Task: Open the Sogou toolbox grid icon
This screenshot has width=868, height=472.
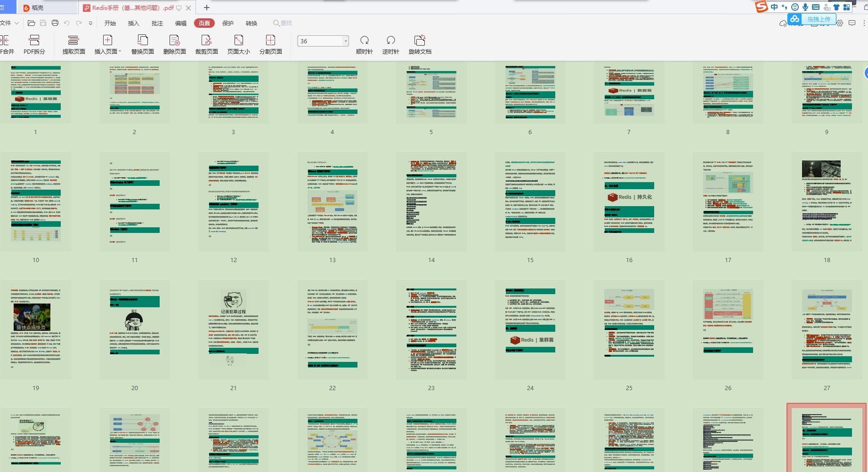Action: coord(846,7)
